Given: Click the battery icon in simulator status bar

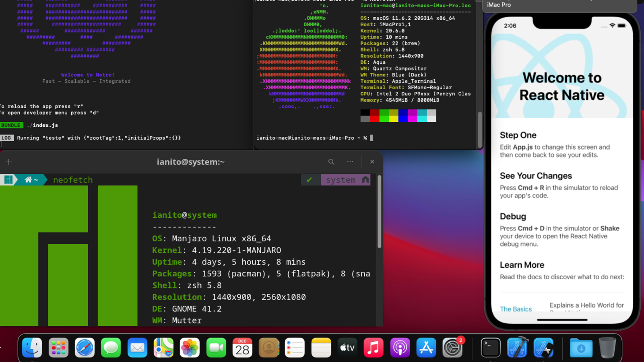Looking at the screenshot, I should point(622,26).
